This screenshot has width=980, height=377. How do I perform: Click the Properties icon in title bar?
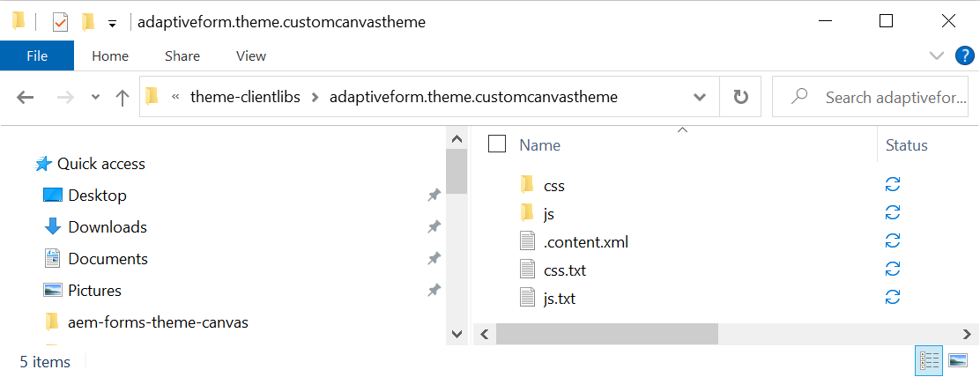click(x=60, y=21)
